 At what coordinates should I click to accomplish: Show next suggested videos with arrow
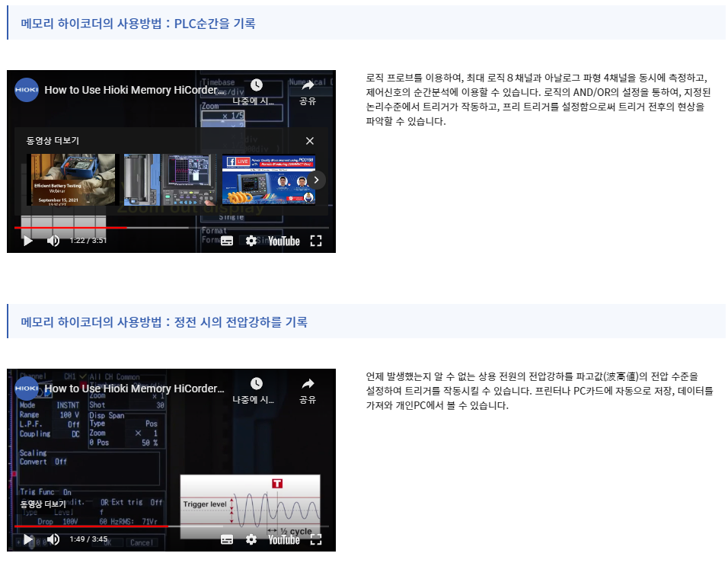[x=316, y=180]
